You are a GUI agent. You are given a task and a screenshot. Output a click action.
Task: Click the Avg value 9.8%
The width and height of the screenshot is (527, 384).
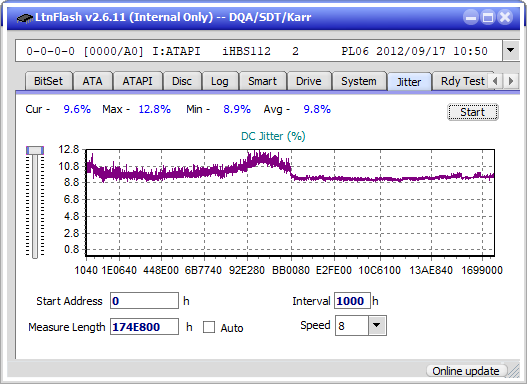coord(317,109)
